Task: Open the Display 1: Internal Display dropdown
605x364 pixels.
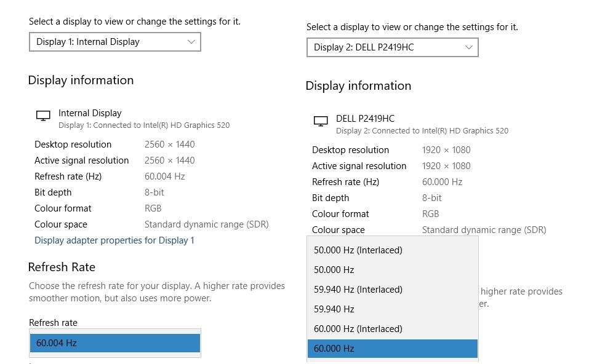Action: tap(115, 42)
